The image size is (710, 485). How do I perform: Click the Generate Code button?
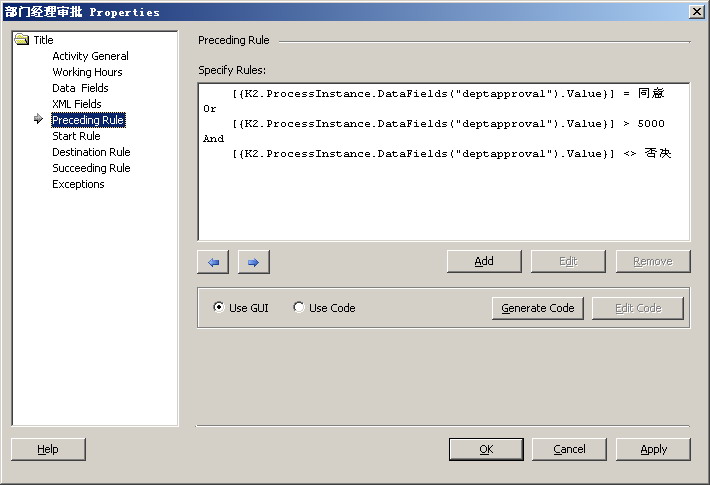click(x=537, y=308)
